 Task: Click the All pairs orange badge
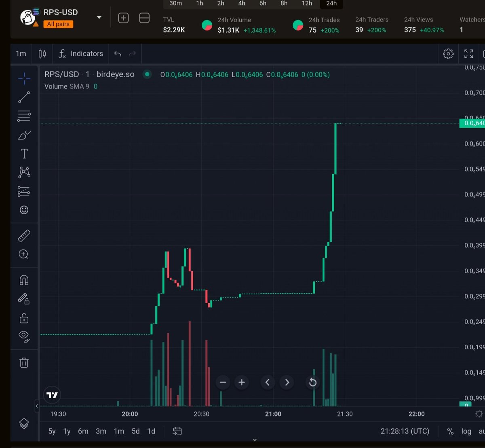pyautogui.click(x=58, y=24)
